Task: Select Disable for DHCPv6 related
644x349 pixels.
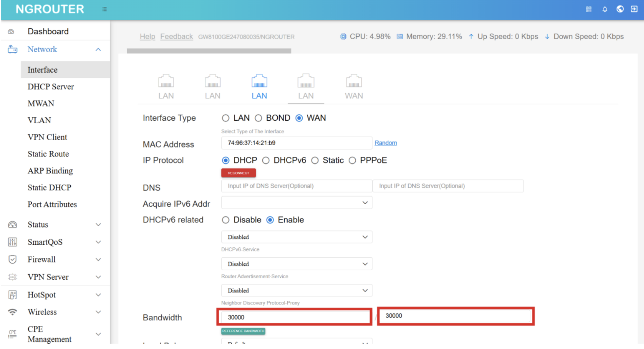Action: [226, 220]
